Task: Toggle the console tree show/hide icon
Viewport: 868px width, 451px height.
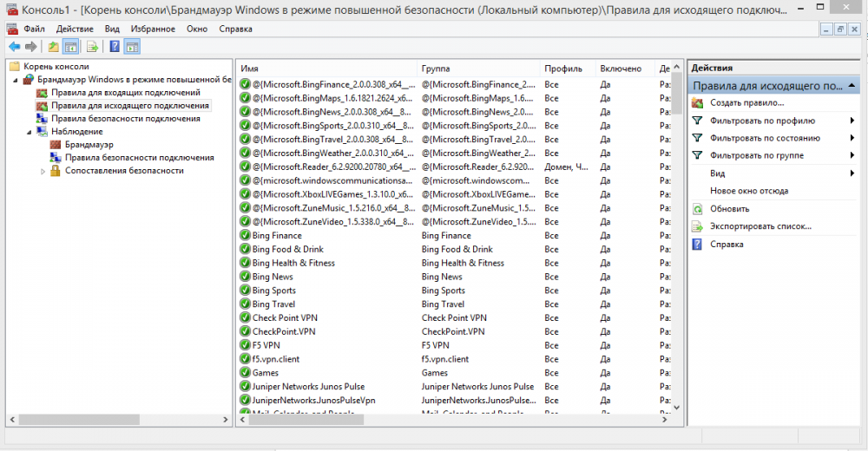Action: (x=71, y=47)
